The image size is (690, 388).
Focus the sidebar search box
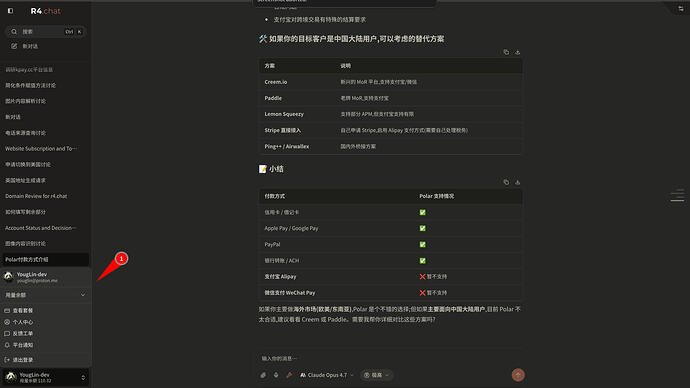(x=46, y=32)
